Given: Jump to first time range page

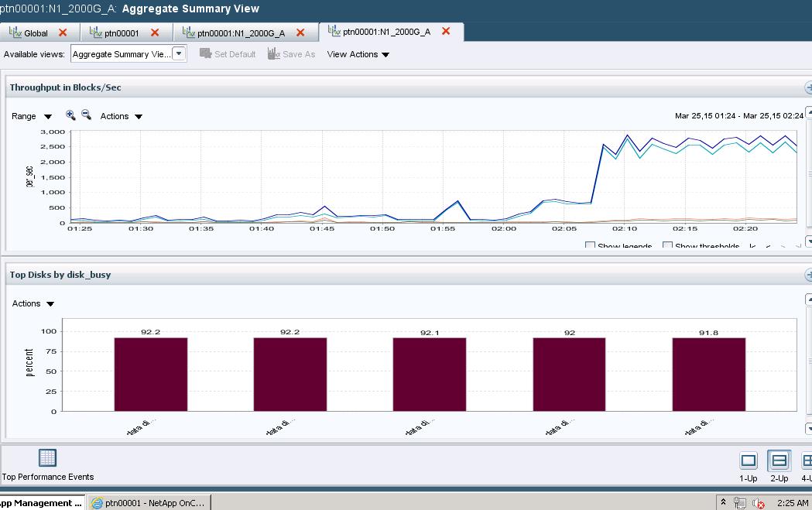Looking at the screenshot, I should [x=753, y=247].
